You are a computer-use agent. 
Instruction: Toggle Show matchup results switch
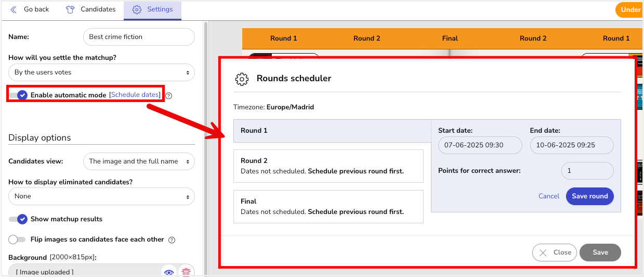(x=18, y=219)
